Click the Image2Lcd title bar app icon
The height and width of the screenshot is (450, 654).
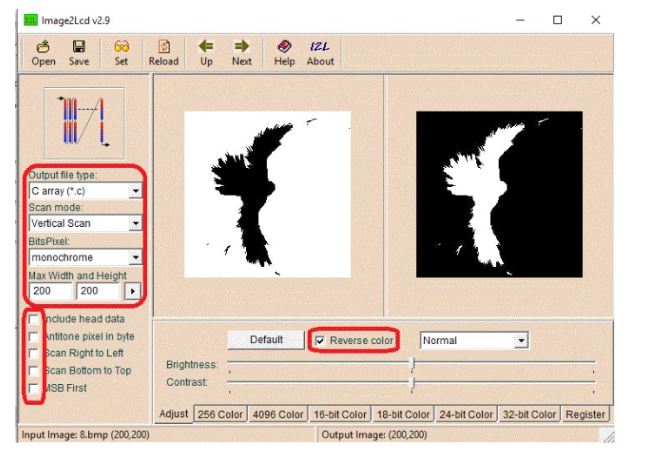point(30,20)
